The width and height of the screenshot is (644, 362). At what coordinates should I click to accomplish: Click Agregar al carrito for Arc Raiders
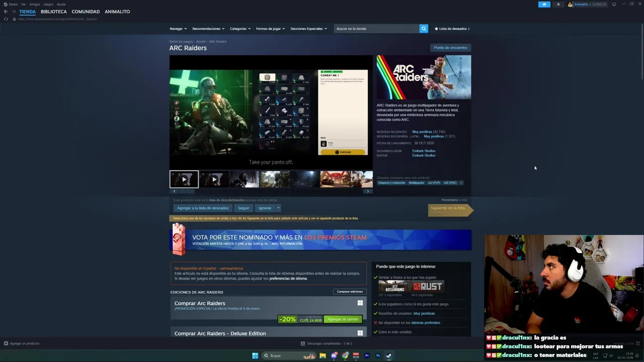click(343, 319)
